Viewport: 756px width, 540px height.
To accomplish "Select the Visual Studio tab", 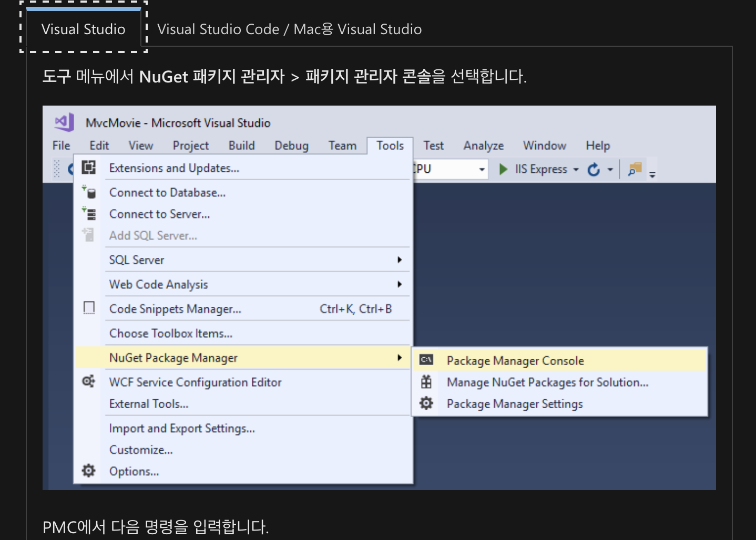I will pyautogui.click(x=84, y=29).
